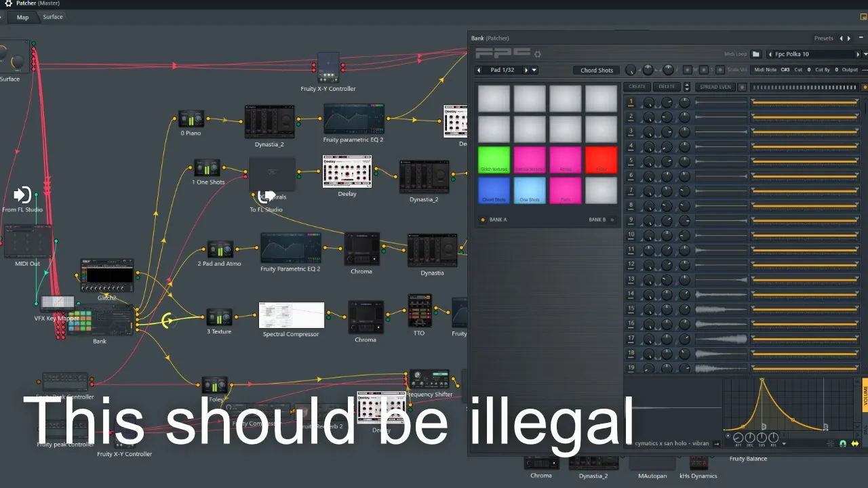
Task: Open the Spectral Compressor plugin node
Action: pyautogui.click(x=292, y=316)
